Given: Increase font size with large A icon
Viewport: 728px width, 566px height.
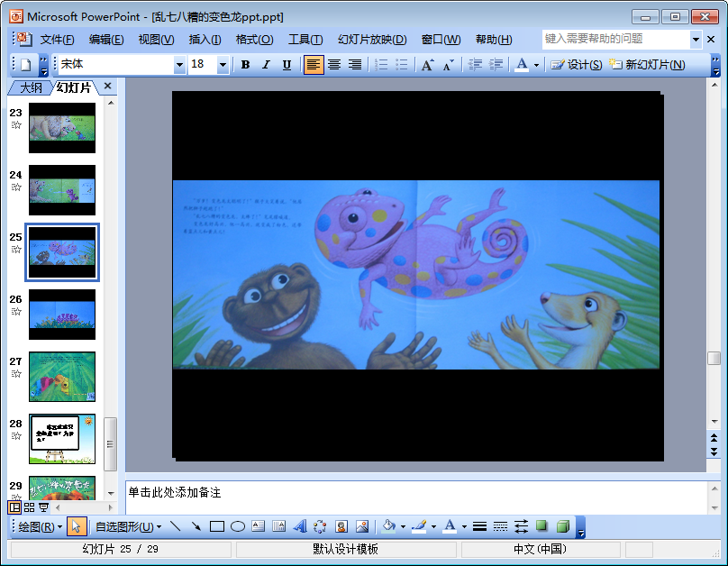Looking at the screenshot, I should [428, 65].
